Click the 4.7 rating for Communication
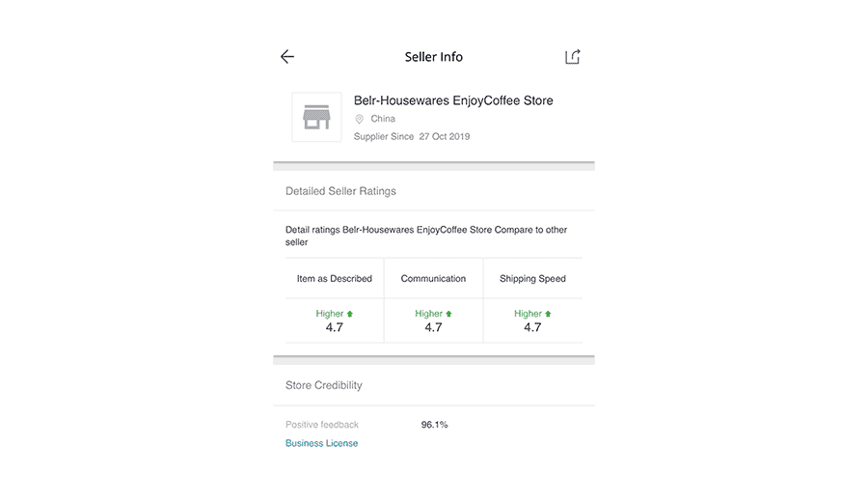Screen dimensions: 868x502 pyautogui.click(x=433, y=327)
